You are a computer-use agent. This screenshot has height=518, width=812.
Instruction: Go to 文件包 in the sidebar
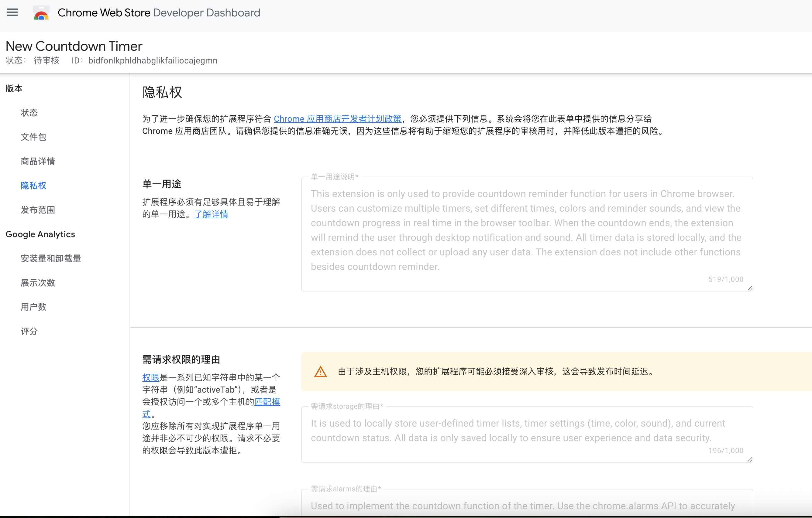click(x=33, y=137)
